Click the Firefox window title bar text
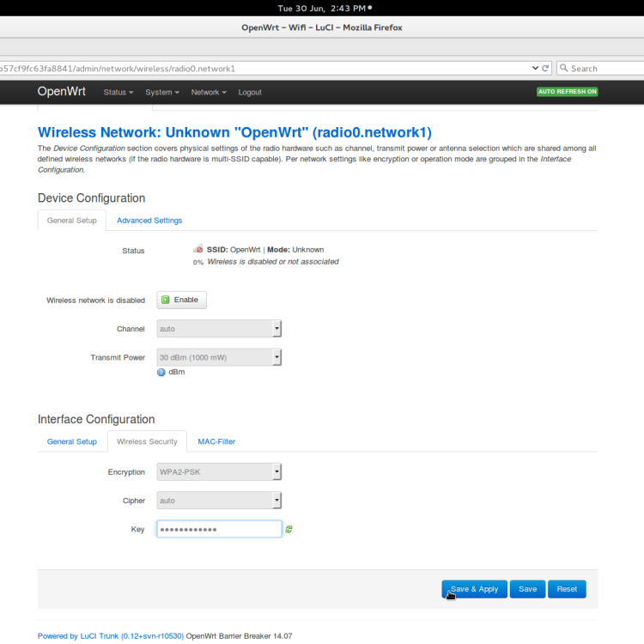 pos(322,27)
